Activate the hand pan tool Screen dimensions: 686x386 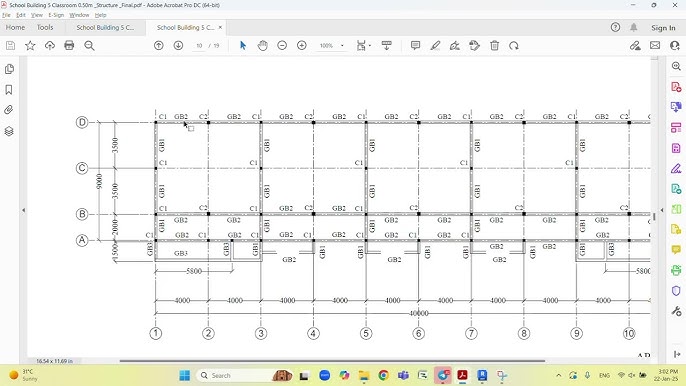[262, 46]
